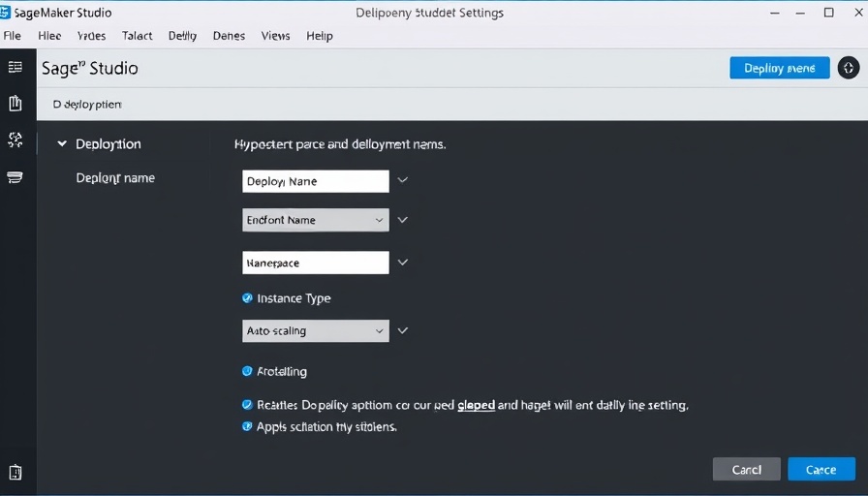The width and height of the screenshot is (868, 496).
Task: Click the chevron right of the Auto scaling dropdown
Action: point(402,330)
